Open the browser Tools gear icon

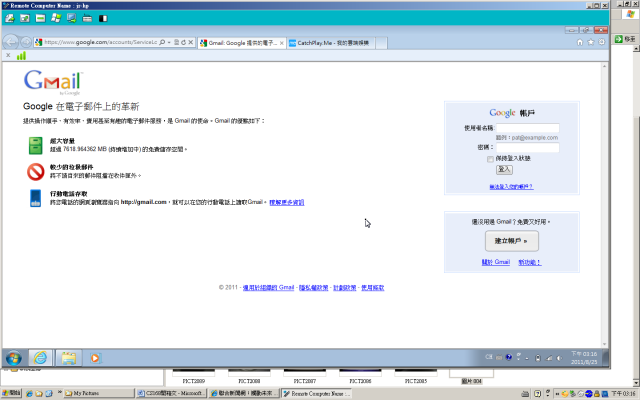tap(602, 42)
